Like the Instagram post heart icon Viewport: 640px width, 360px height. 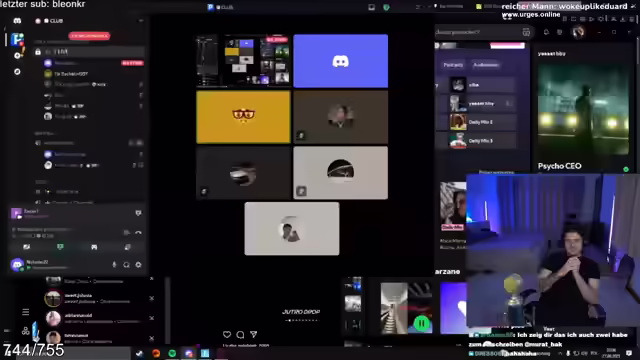point(227,335)
